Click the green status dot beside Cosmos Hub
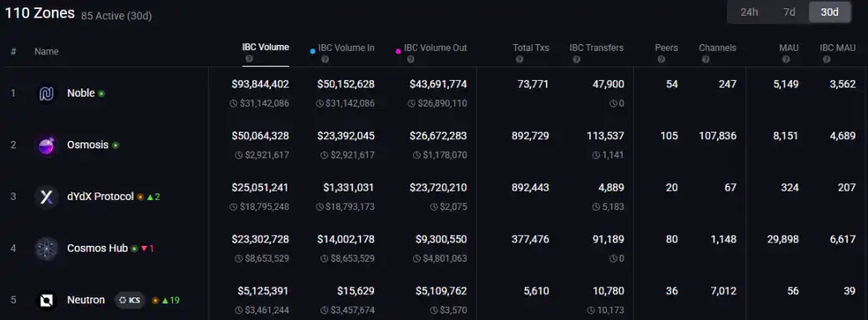This screenshot has height=320, width=868. 134,248
